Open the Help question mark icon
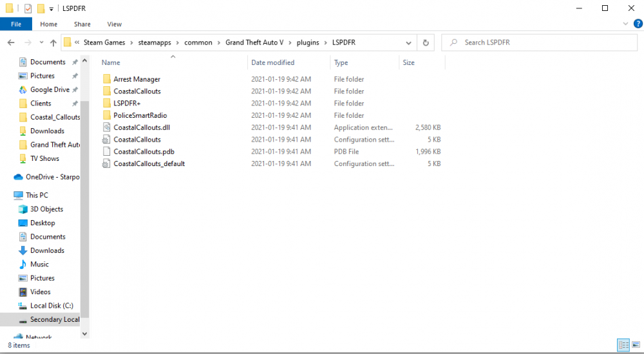This screenshot has width=644, height=354. 638,24
